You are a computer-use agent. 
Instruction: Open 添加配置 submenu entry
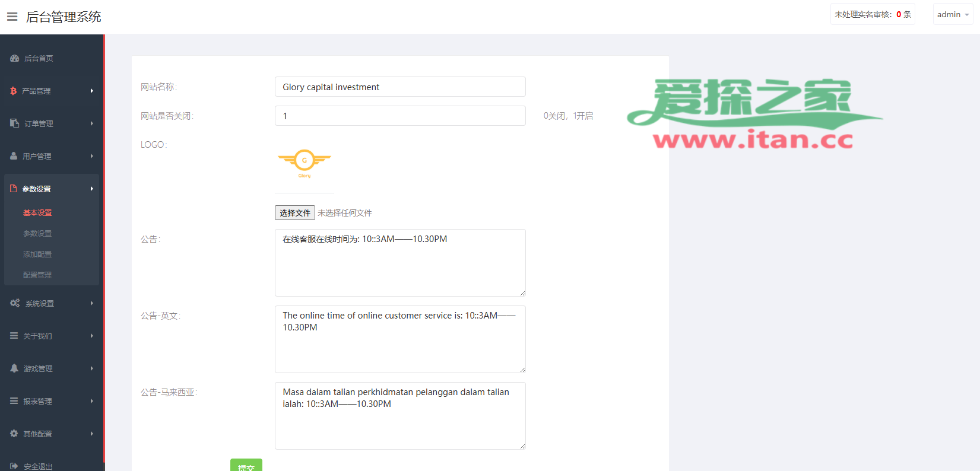click(37, 254)
